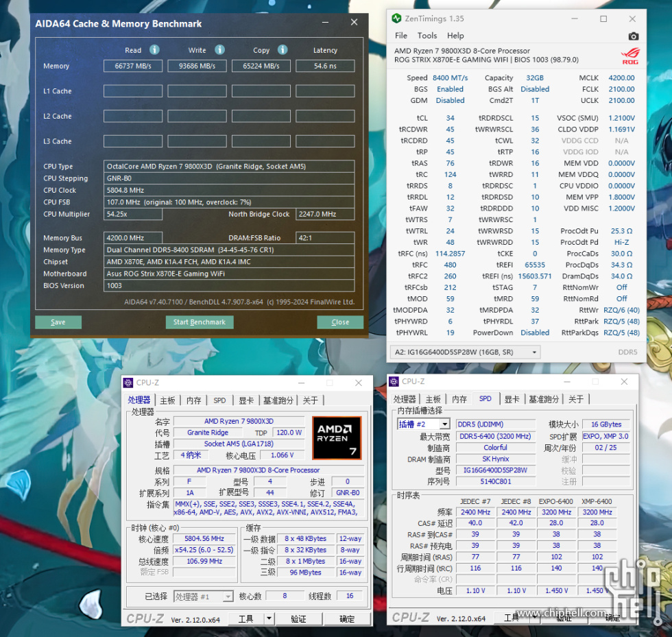Click the ROG logo in ZenTimings

pyautogui.click(x=630, y=56)
